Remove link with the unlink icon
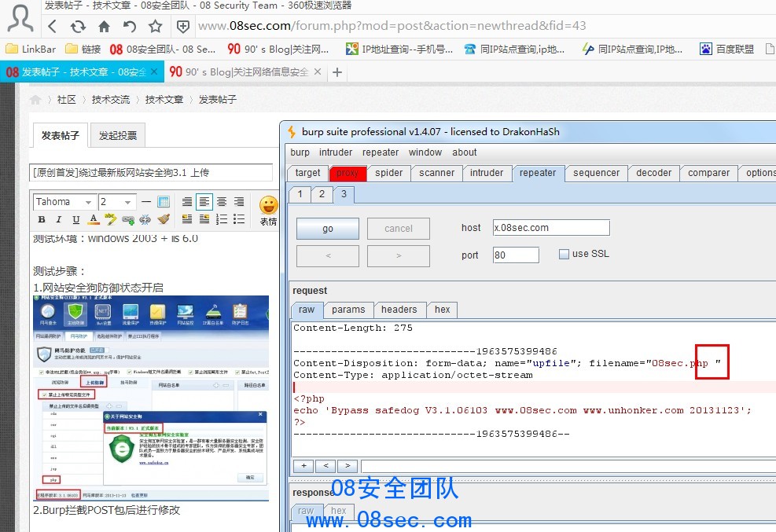This screenshot has height=532, width=776. click(x=145, y=219)
